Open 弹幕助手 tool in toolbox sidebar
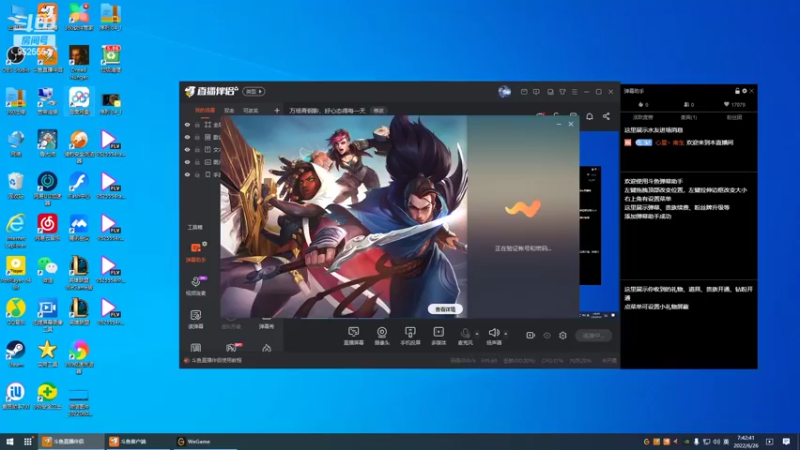The height and width of the screenshot is (450, 800). [x=196, y=253]
